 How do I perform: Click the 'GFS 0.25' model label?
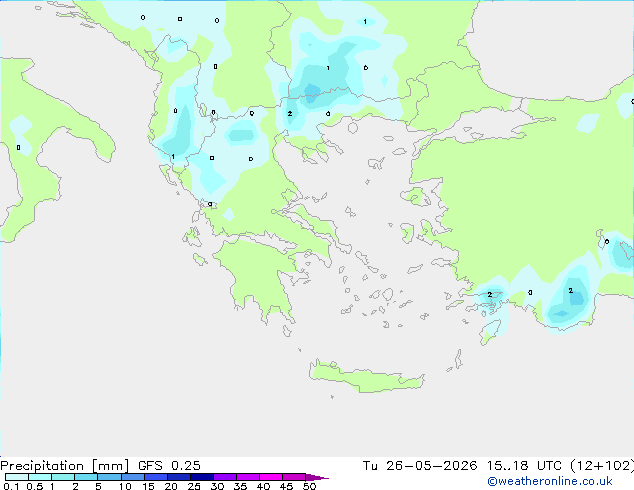tap(169, 466)
